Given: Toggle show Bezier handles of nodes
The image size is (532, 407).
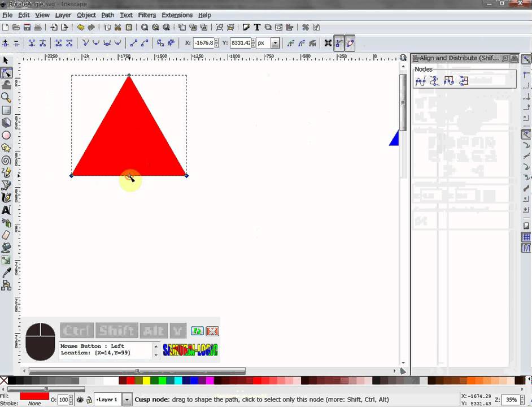Looking at the screenshot, I should click(x=339, y=43).
